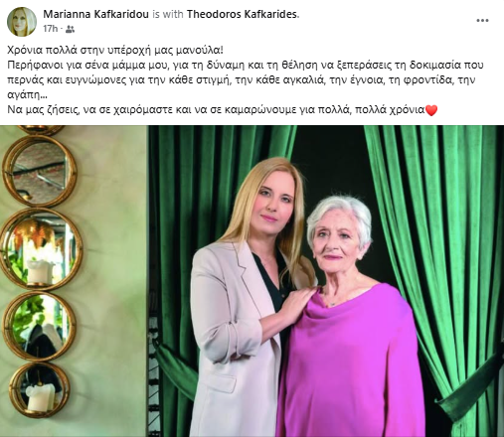Open Marianna Kafkaridou's profile picture
Viewport: 504px width, 437px height.
[x=22, y=21]
